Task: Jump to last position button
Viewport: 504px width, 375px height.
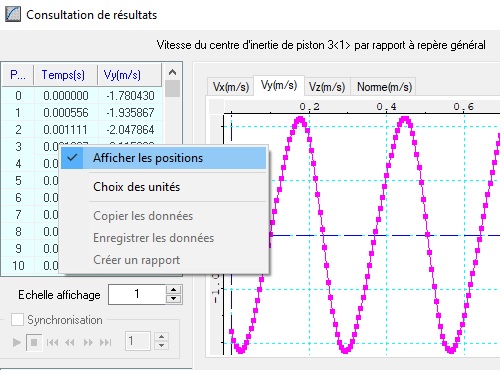Action: click(x=106, y=342)
